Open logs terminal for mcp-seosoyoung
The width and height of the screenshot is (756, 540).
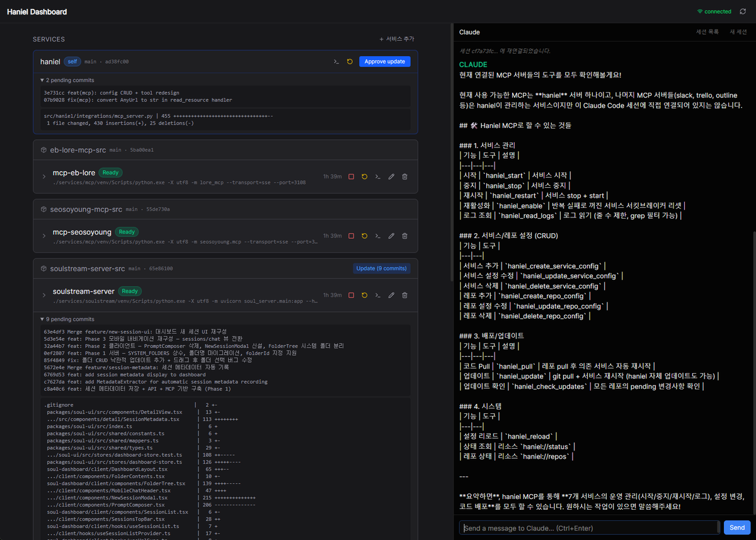click(378, 236)
